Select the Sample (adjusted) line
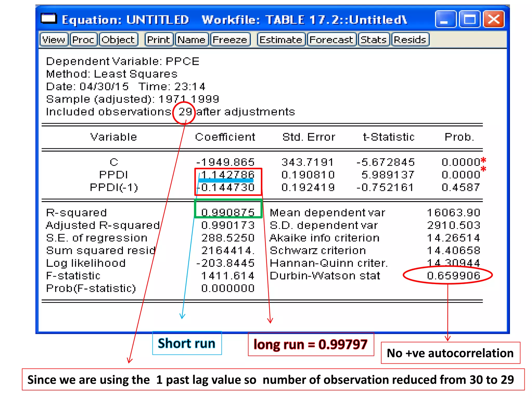This screenshot has width=532, height=399. (x=132, y=99)
